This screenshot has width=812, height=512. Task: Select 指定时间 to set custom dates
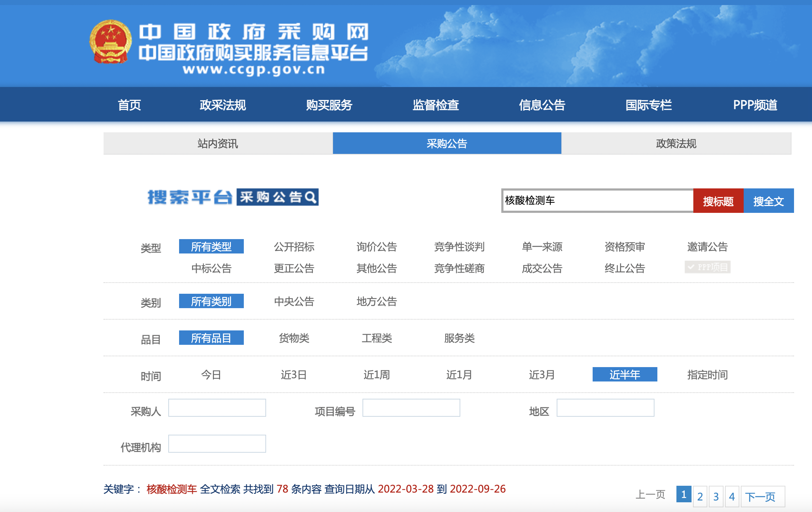click(x=707, y=375)
